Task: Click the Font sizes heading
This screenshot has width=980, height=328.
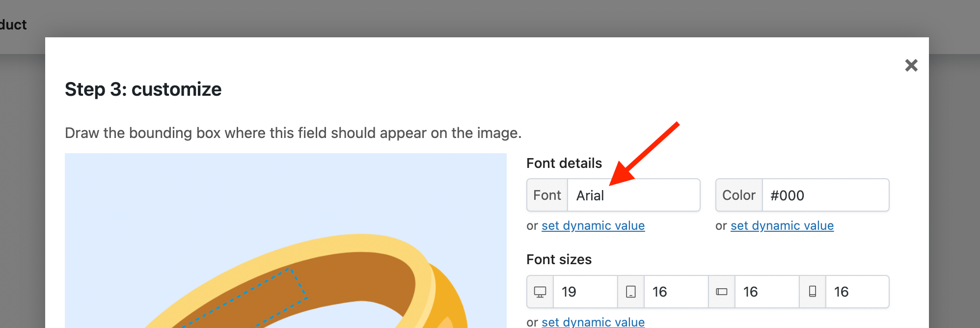Action: pyautogui.click(x=559, y=259)
